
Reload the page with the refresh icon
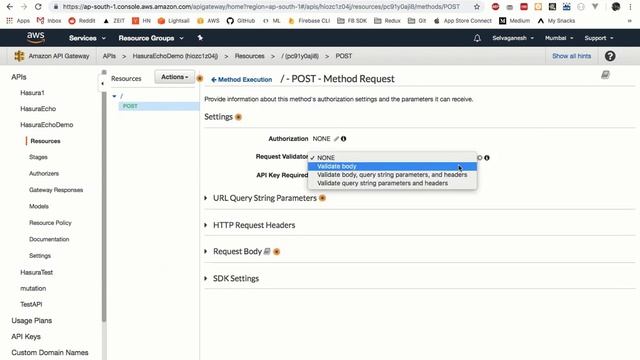pos(38,7)
